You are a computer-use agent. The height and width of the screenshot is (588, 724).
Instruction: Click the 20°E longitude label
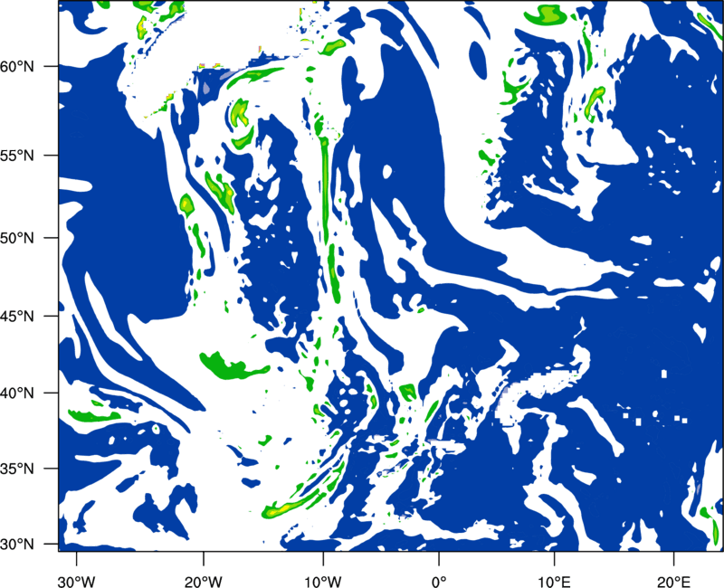(673, 582)
